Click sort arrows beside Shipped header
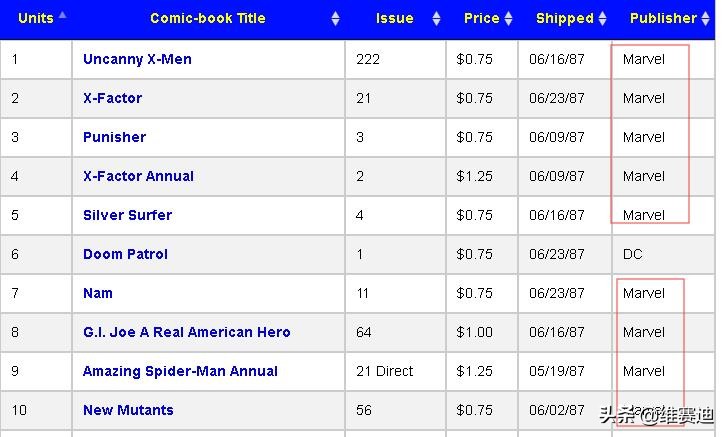This screenshot has height=437, width=727. tap(602, 19)
